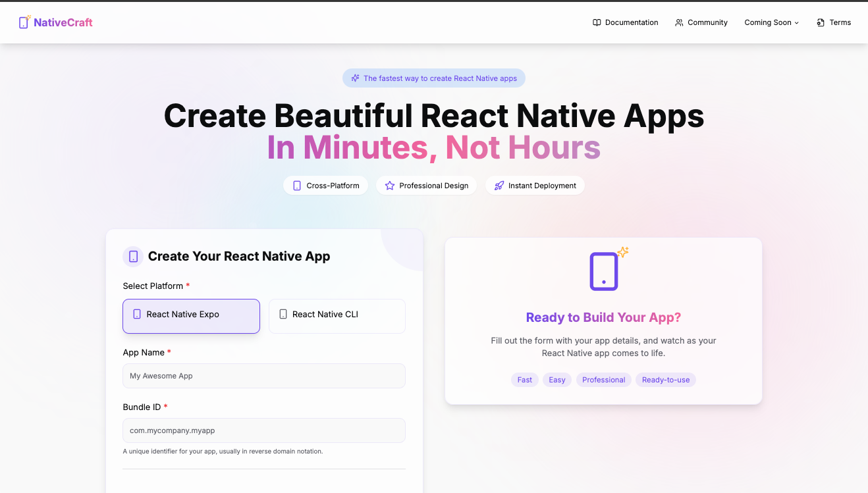Click the Create Beautiful React Native Apps headline
Screen dimensions: 868x493
click(434, 116)
